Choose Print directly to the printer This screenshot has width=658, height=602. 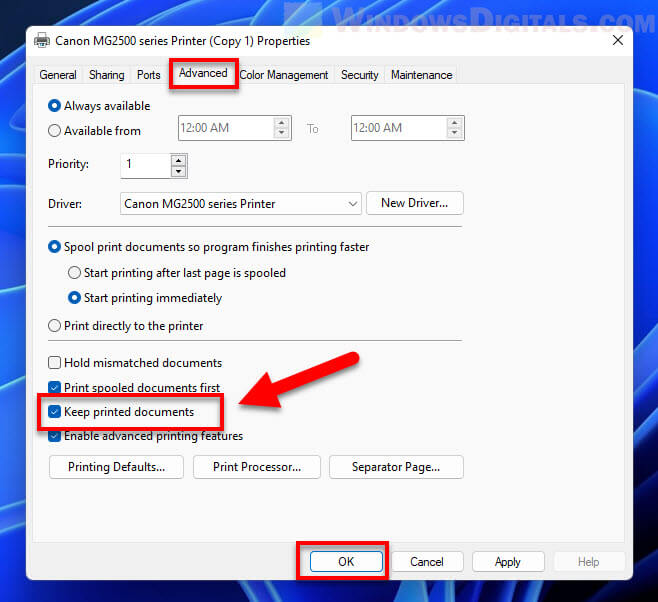pyautogui.click(x=55, y=326)
